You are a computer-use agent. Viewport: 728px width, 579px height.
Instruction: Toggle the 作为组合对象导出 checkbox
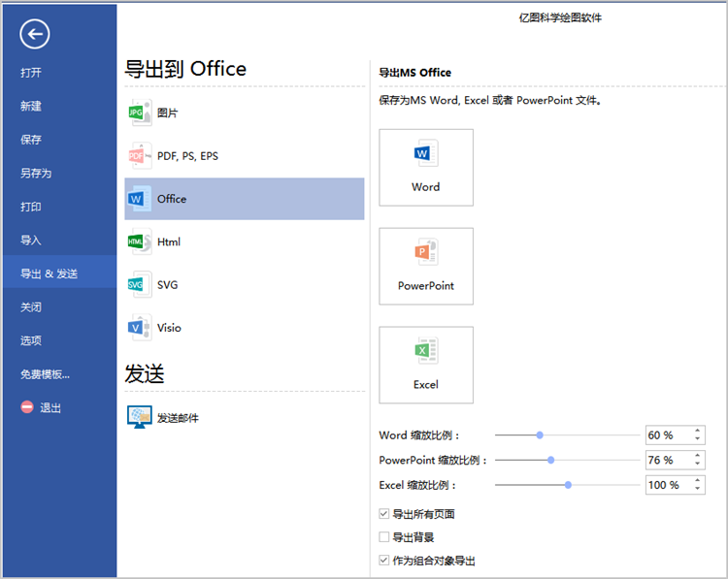coord(384,560)
